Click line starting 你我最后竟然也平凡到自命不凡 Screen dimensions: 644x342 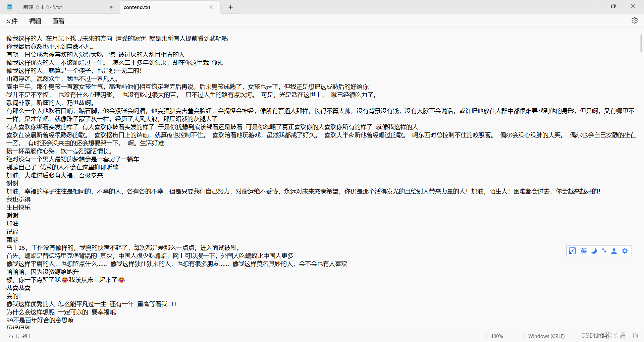pyautogui.click(x=51, y=47)
